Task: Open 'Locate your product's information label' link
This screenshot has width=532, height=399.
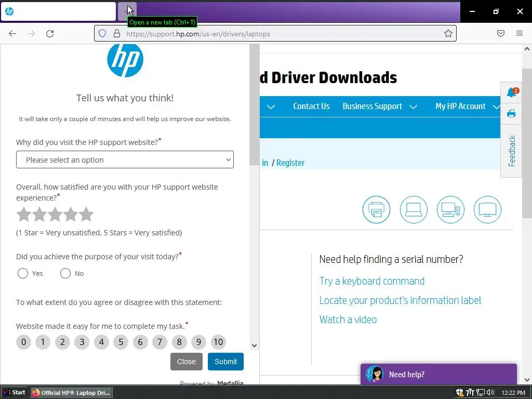Action: tap(400, 300)
